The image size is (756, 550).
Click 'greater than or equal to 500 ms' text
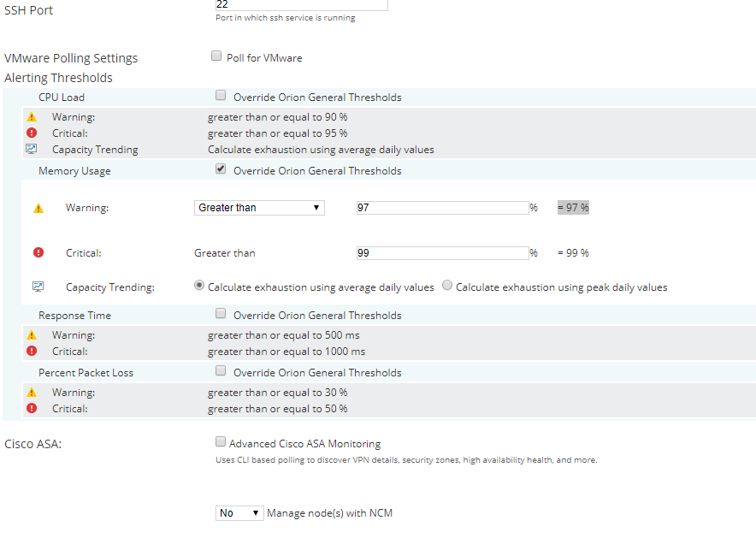point(284,335)
